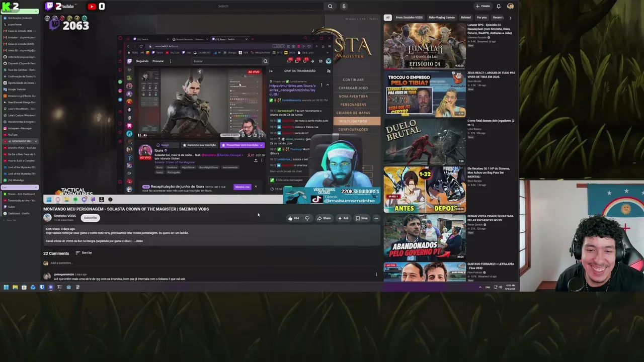Open the WhatsApp sidebar tab
The width and height of the screenshot is (644, 362).
coord(20,180)
